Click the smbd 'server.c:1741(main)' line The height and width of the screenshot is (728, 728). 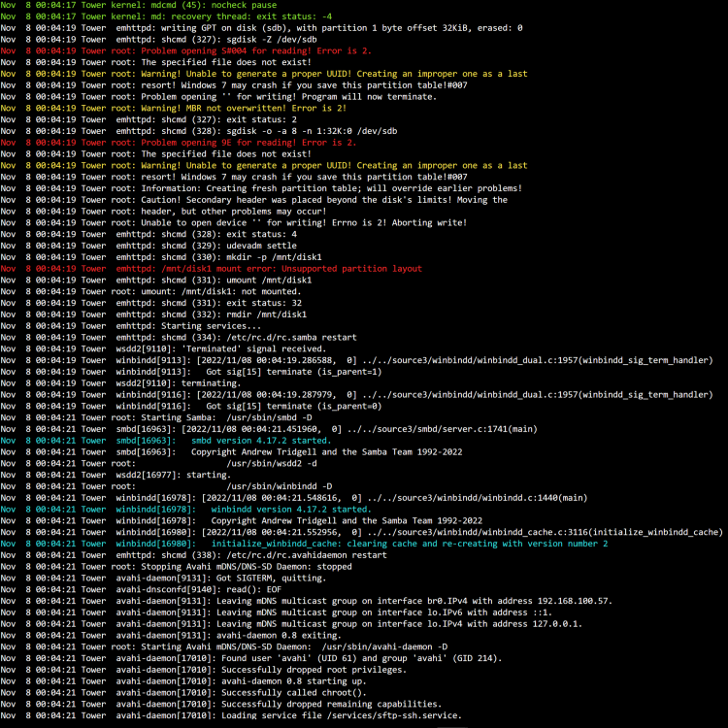pyautogui.click(x=269, y=429)
